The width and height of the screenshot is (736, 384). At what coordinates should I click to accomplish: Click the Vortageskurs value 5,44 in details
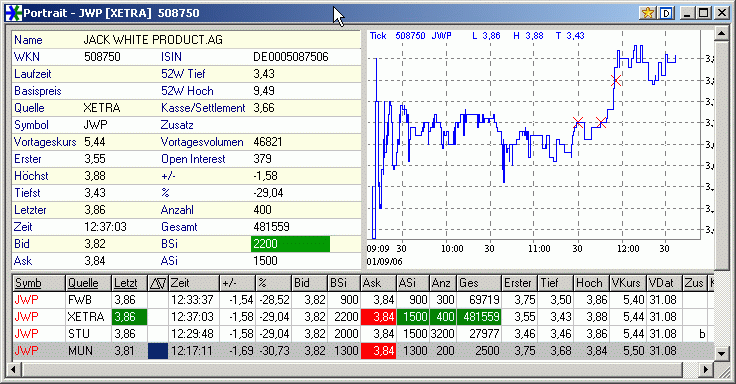tap(95, 142)
